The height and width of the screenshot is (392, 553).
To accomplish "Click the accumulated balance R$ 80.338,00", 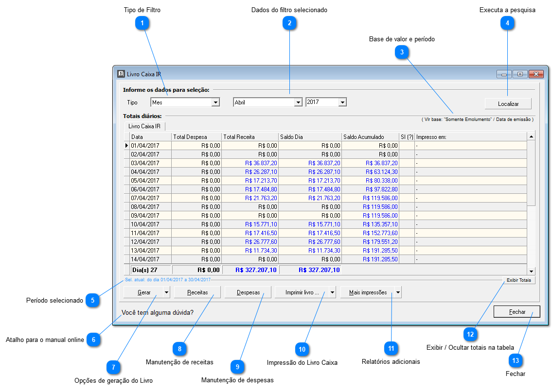I will (382, 180).
